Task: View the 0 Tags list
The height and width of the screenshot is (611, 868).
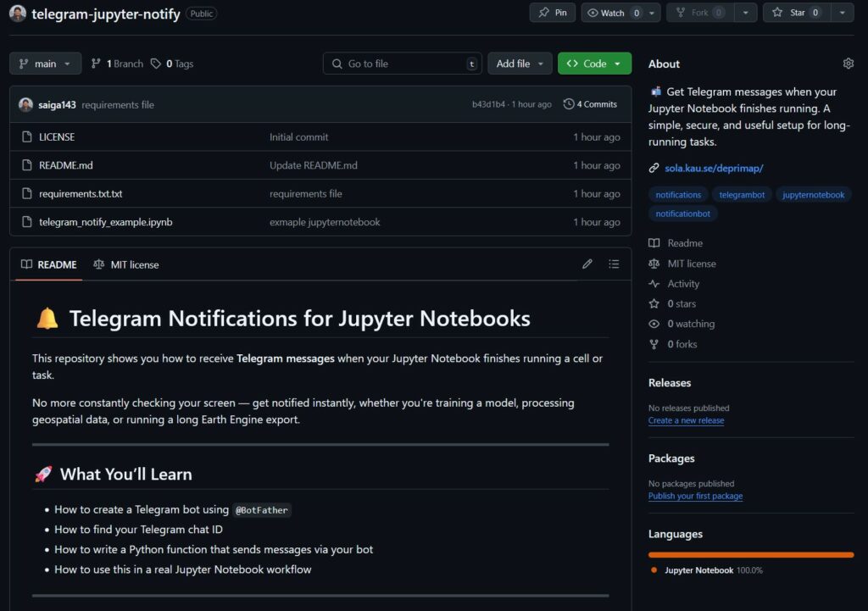Action: pyautogui.click(x=172, y=64)
